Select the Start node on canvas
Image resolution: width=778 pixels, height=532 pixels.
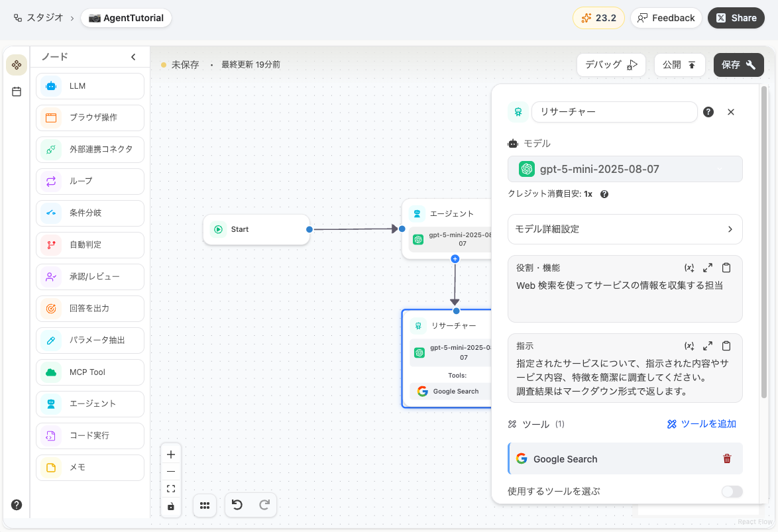click(256, 229)
